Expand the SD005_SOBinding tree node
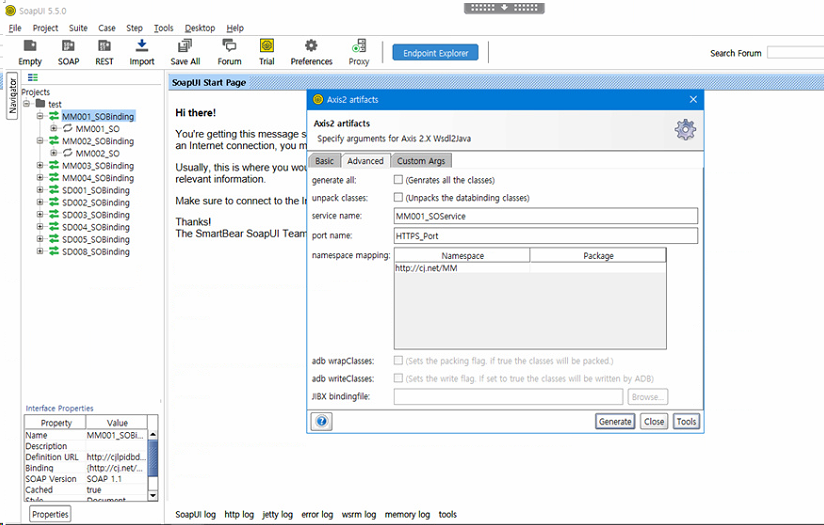 coord(39,239)
